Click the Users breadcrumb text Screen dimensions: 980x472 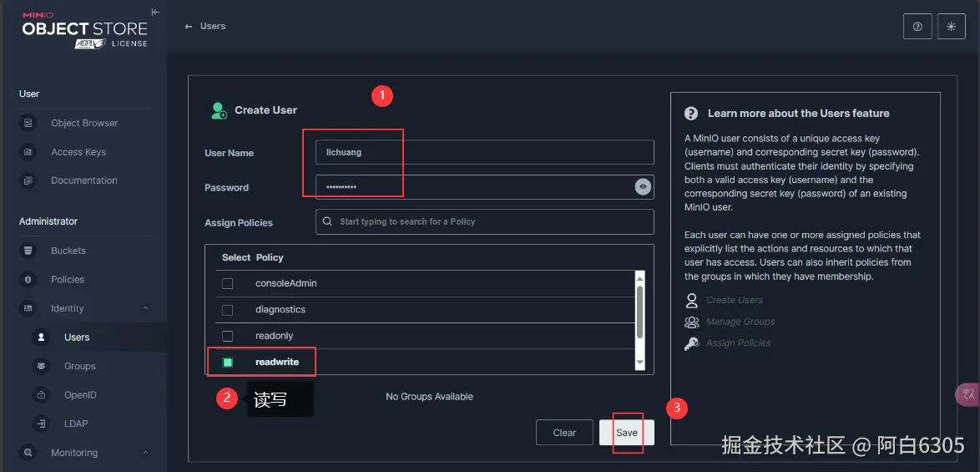213,26
